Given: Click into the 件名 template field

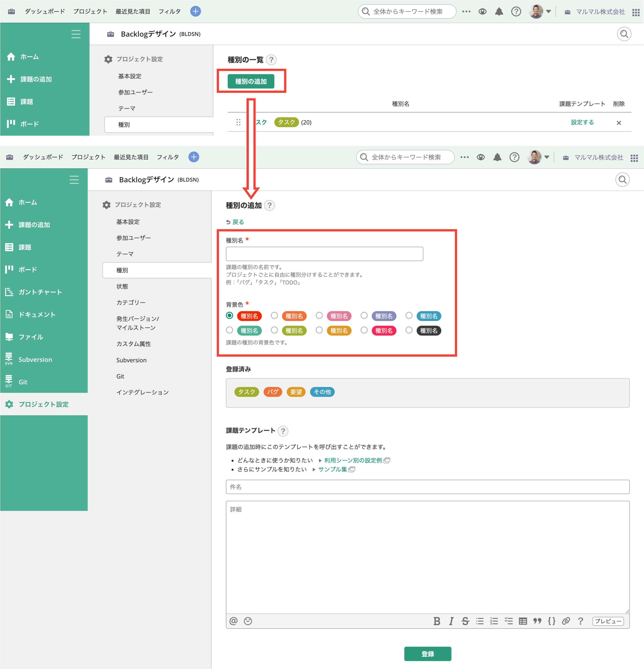Looking at the screenshot, I should point(428,487).
